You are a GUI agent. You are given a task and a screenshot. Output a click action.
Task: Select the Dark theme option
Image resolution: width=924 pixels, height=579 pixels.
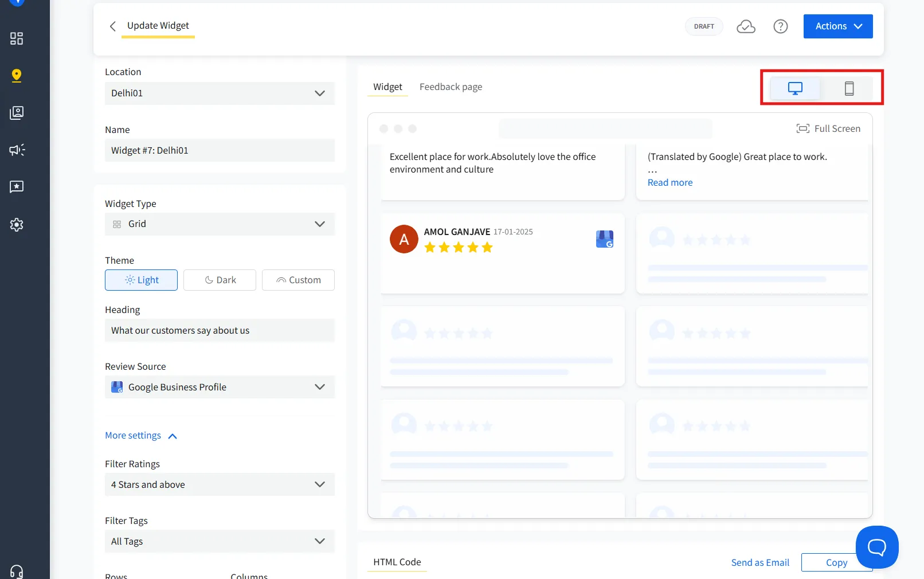(220, 280)
